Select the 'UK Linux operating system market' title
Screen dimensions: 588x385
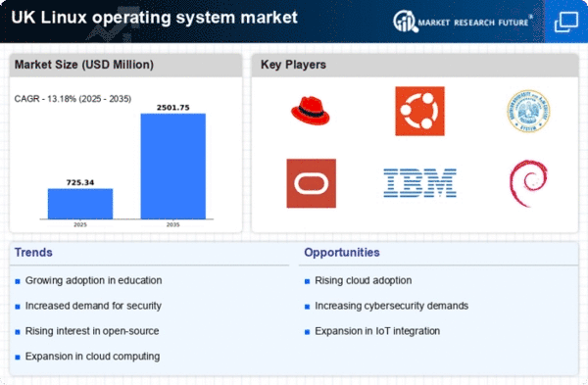[154, 18]
